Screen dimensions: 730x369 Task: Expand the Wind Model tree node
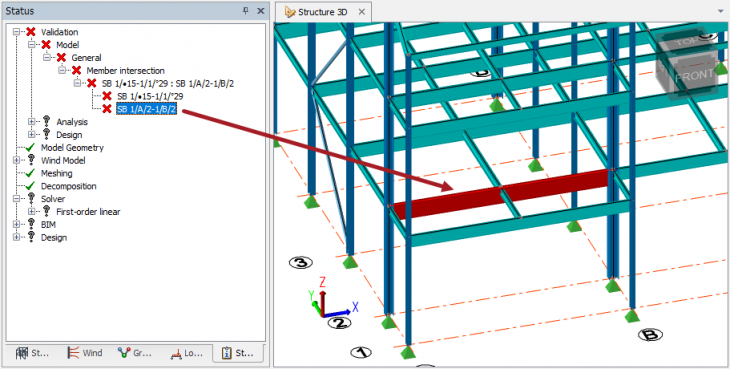pyautogui.click(x=17, y=160)
